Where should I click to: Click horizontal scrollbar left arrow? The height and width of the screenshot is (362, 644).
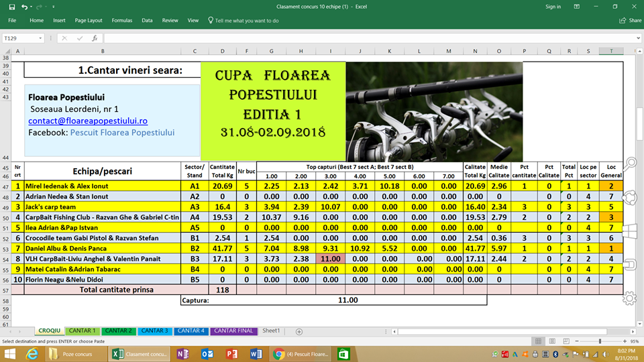coord(394,332)
